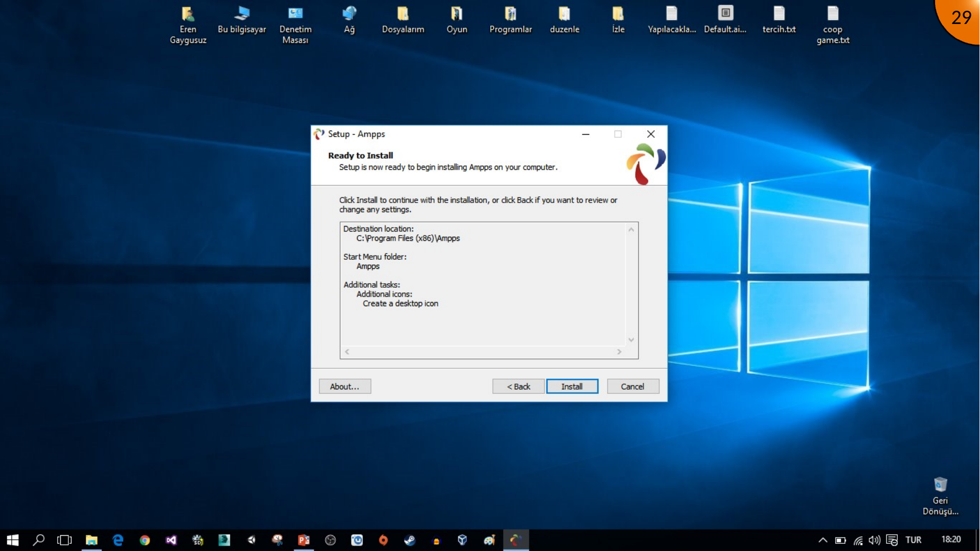Viewport: 980px width, 551px height.
Task: Close the Setup - Ampps window
Action: tap(651, 134)
